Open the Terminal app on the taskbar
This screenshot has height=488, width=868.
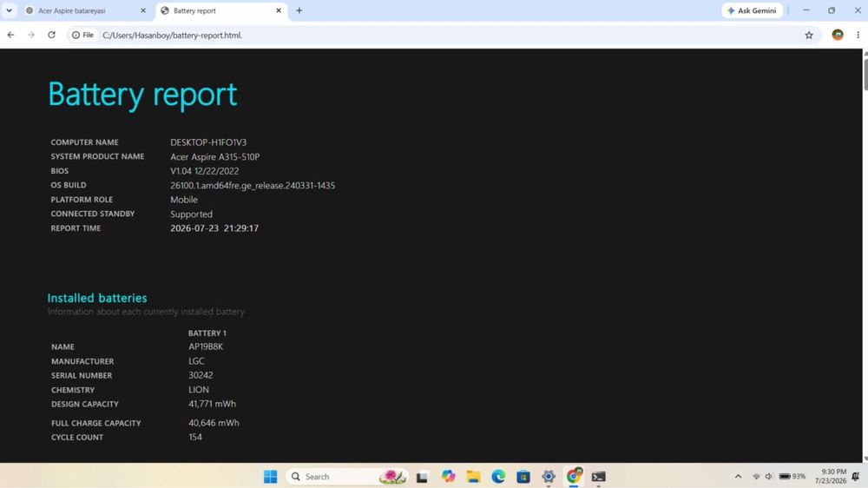598,477
